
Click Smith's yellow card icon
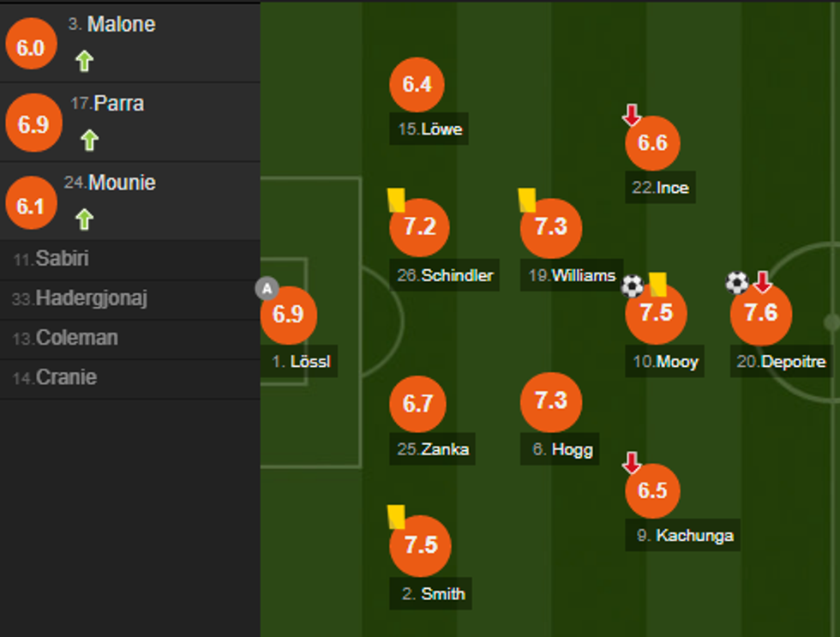[396, 518]
